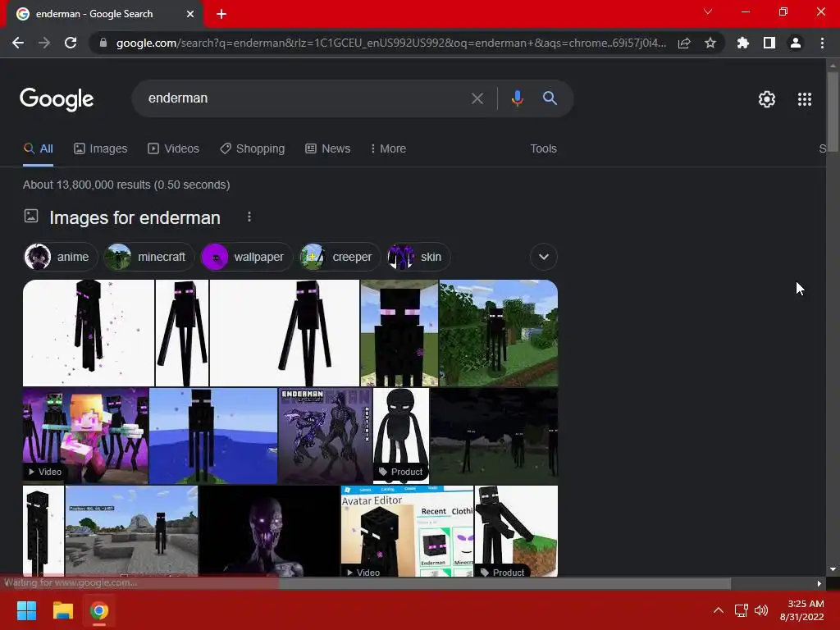Screen dimensions: 840x630
Task: Filter images by anime chip
Action: 61,257
